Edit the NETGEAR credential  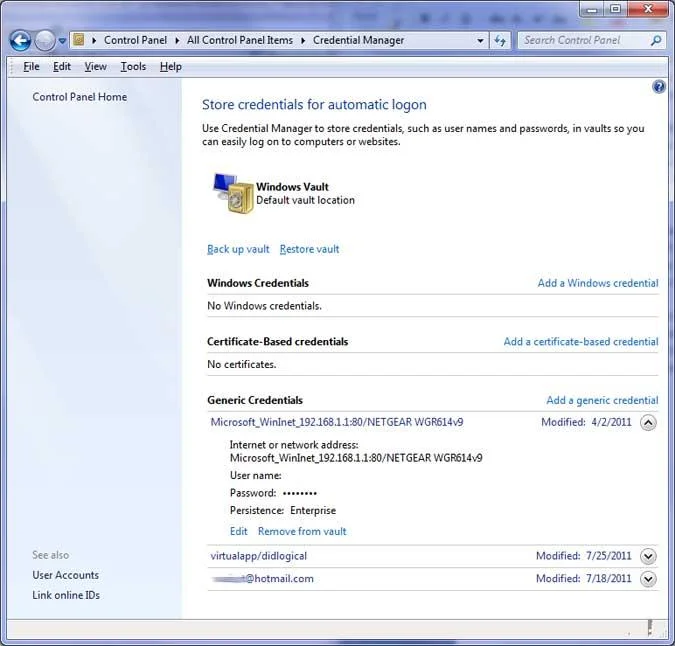point(238,531)
